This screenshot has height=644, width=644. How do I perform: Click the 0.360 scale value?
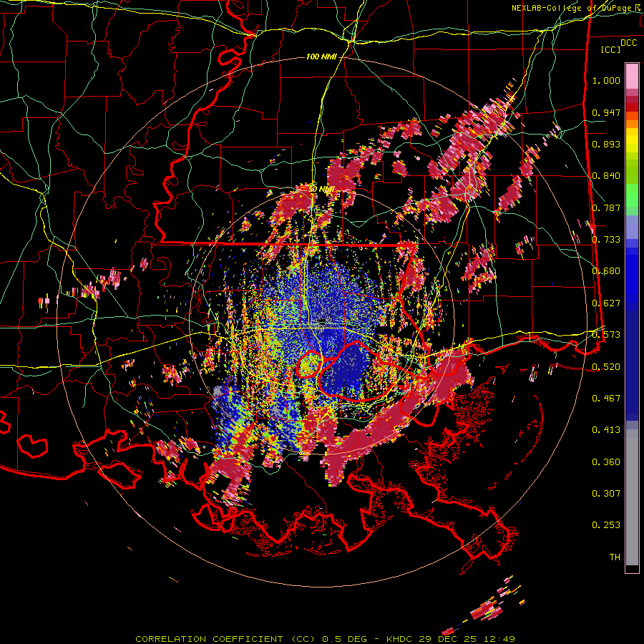(606, 462)
